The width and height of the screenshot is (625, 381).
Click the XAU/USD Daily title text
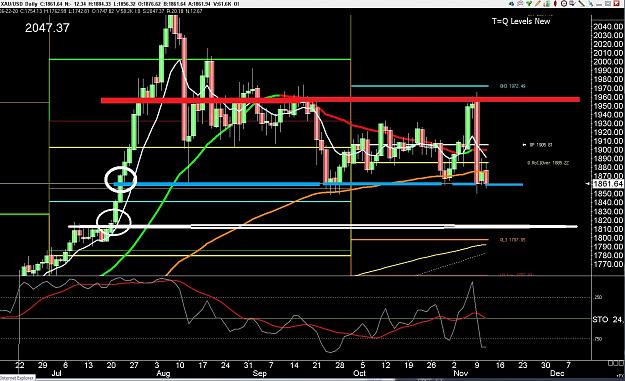[20, 4]
